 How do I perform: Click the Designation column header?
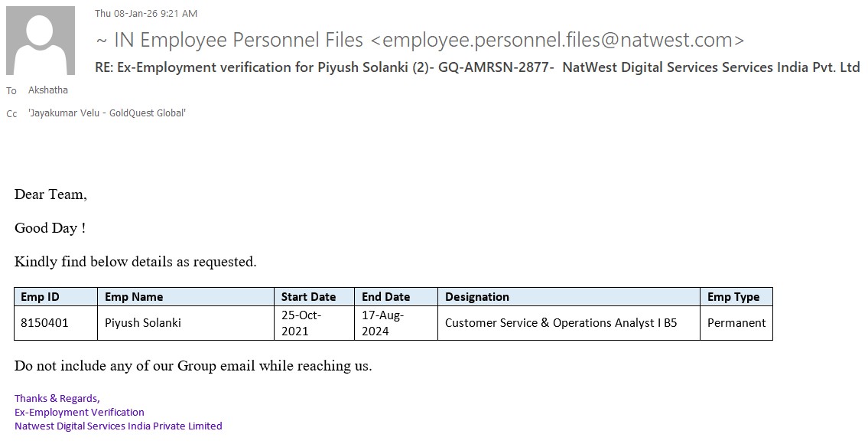[477, 296]
